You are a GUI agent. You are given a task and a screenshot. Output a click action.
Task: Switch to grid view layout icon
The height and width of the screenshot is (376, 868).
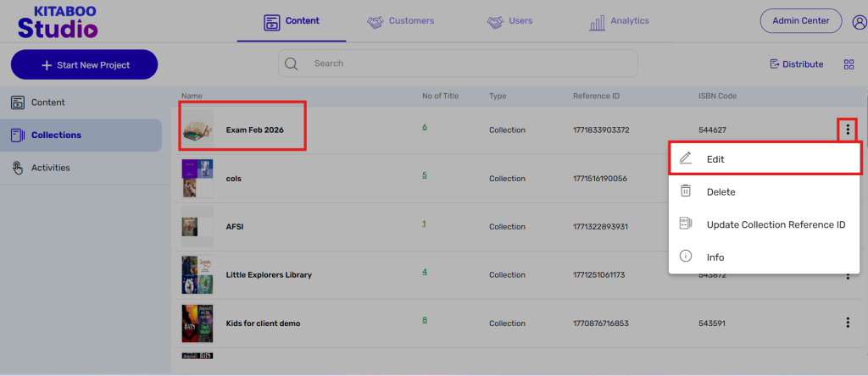click(x=849, y=64)
